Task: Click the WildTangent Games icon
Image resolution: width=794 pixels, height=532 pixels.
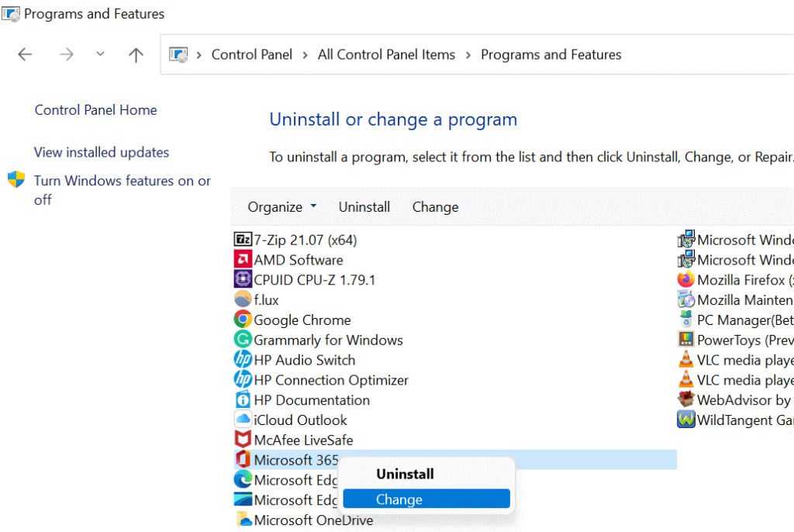Action: point(686,419)
